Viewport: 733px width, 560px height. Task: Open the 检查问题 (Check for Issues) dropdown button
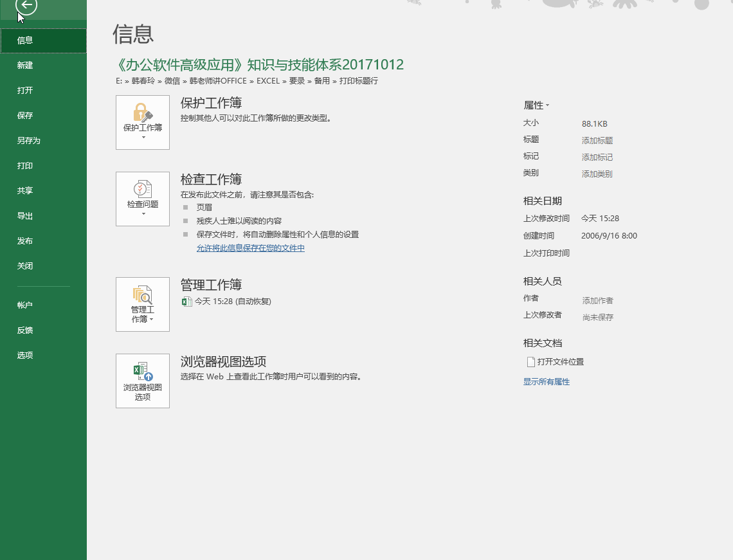pyautogui.click(x=143, y=199)
